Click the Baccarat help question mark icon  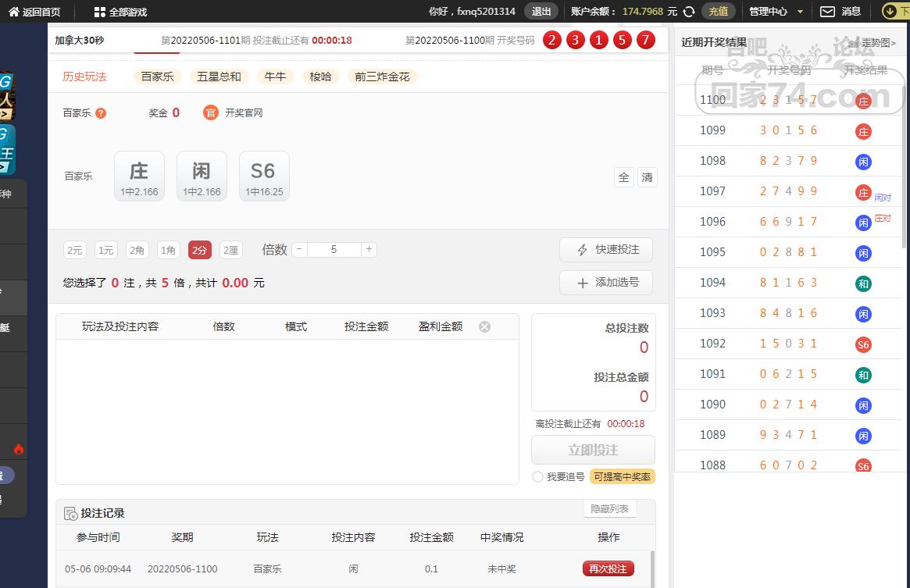click(101, 113)
